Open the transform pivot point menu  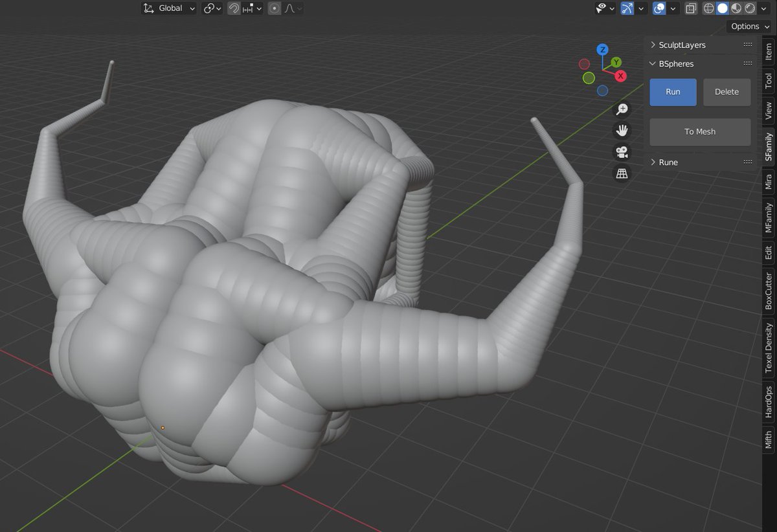[212, 8]
